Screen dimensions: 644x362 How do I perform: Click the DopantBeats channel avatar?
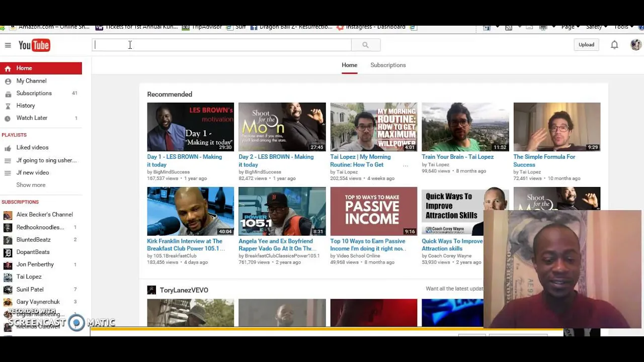(x=8, y=252)
